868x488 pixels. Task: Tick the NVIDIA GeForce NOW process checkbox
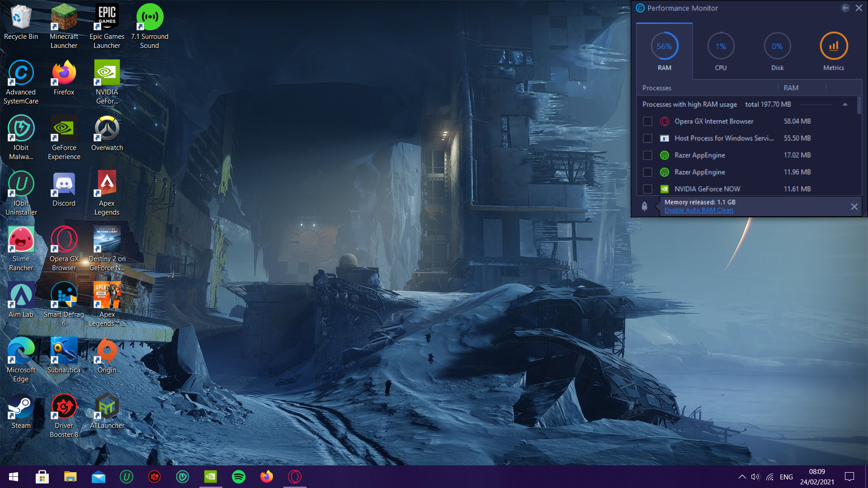tap(647, 189)
